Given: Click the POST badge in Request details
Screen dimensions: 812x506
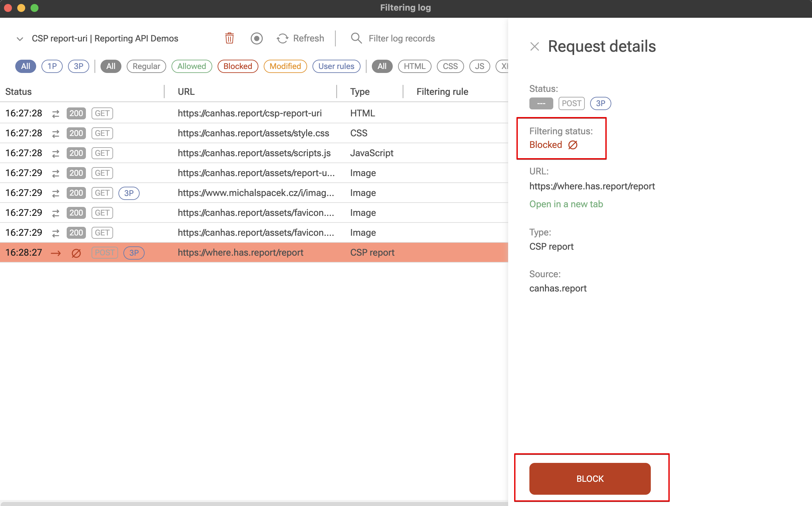Looking at the screenshot, I should [x=571, y=103].
